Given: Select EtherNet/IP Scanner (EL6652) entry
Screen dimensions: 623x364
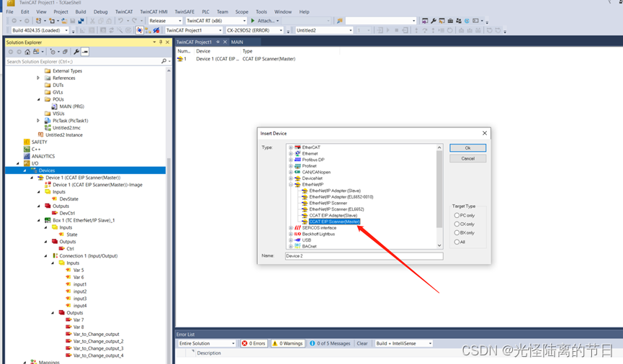Looking at the screenshot, I should tap(336, 209).
